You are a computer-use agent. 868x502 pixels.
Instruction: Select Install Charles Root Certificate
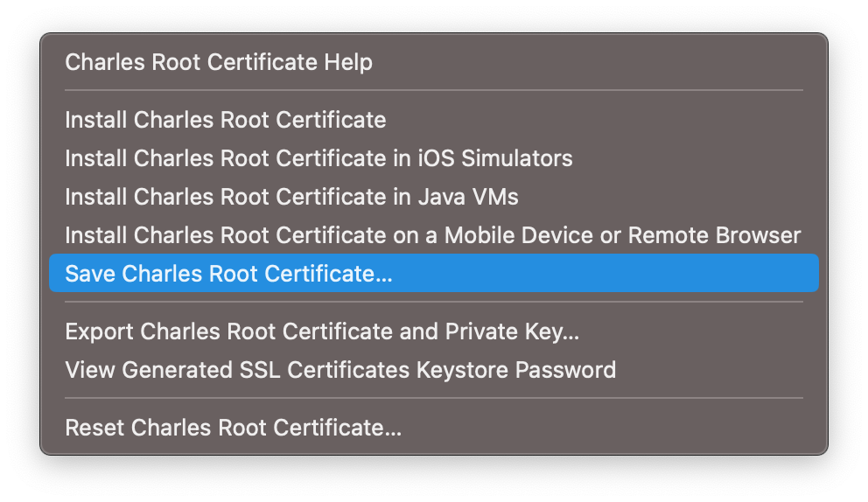(x=434, y=120)
